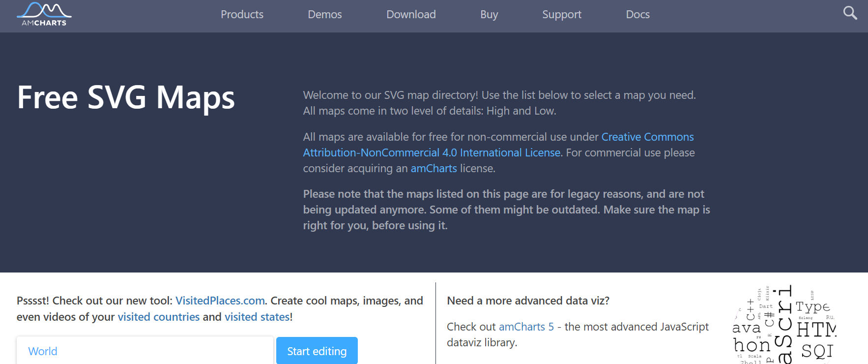Click the Free SVG Maps heading
The image size is (868, 364).
click(126, 97)
